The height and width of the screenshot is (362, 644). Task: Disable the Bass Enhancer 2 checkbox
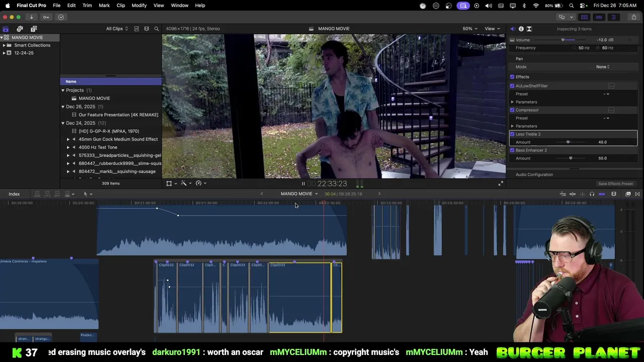[512, 150]
